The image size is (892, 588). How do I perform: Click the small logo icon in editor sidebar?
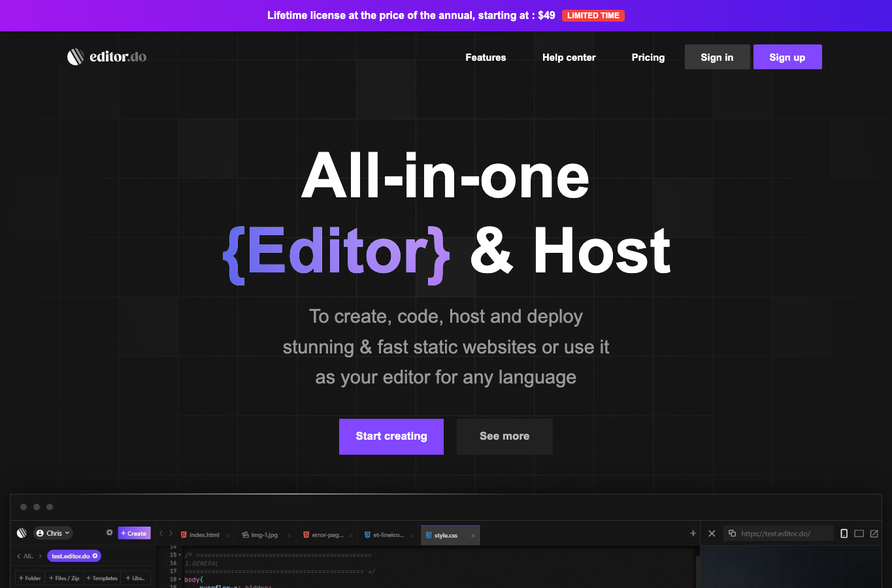point(22,533)
